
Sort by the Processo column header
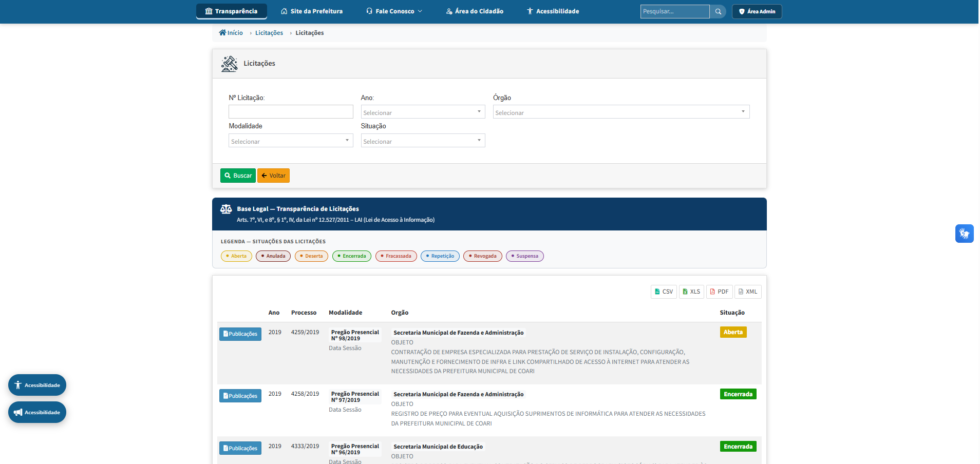(x=304, y=313)
